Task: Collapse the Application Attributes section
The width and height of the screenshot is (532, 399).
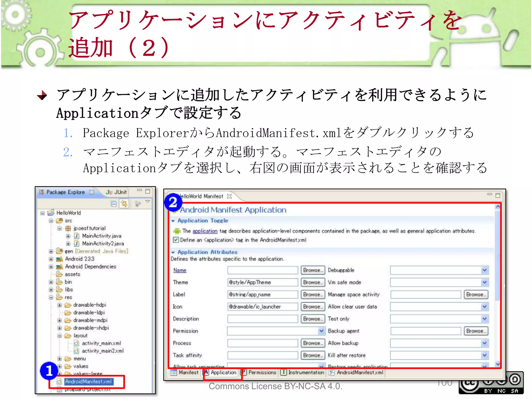Action: [173, 252]
